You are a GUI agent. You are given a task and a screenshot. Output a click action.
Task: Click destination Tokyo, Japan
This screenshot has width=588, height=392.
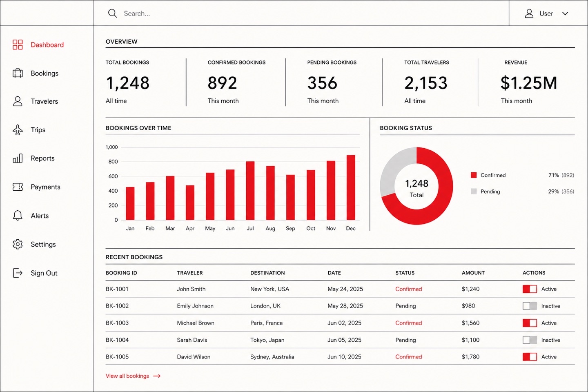coord(267,340)
